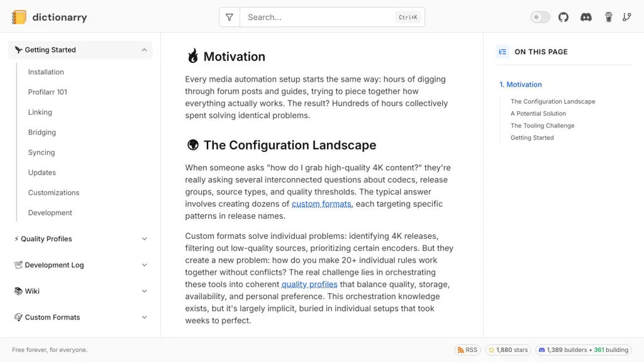Expand the Development Log section
644x362 pixels.
(x=144, y=265)
